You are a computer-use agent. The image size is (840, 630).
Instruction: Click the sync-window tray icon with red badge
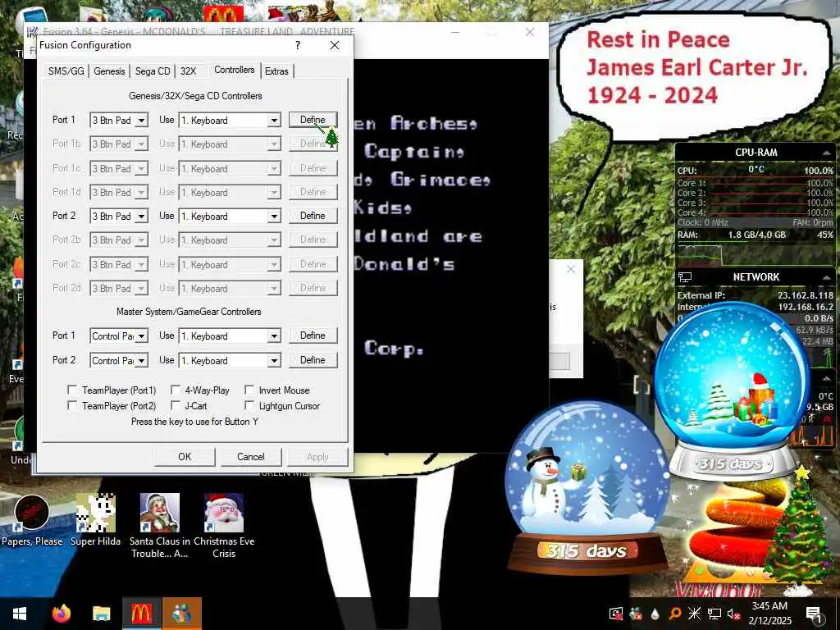click(616, 614)
